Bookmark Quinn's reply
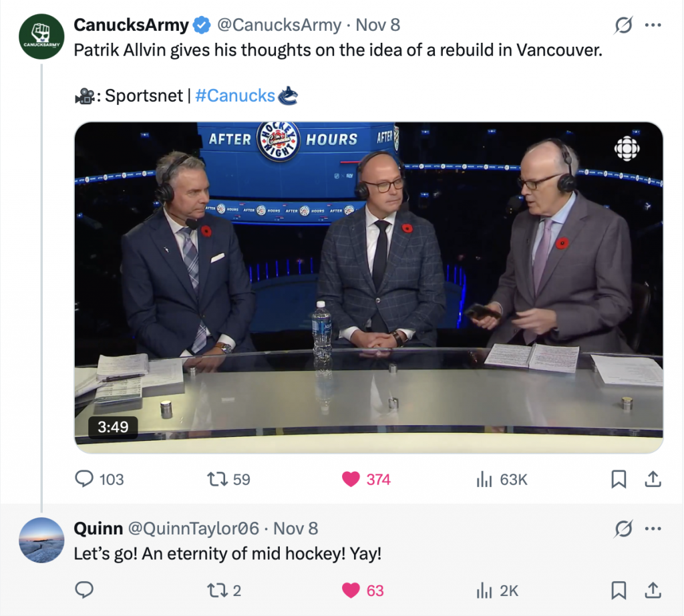This screenshot has width=684, height=616. coord(619,590)
